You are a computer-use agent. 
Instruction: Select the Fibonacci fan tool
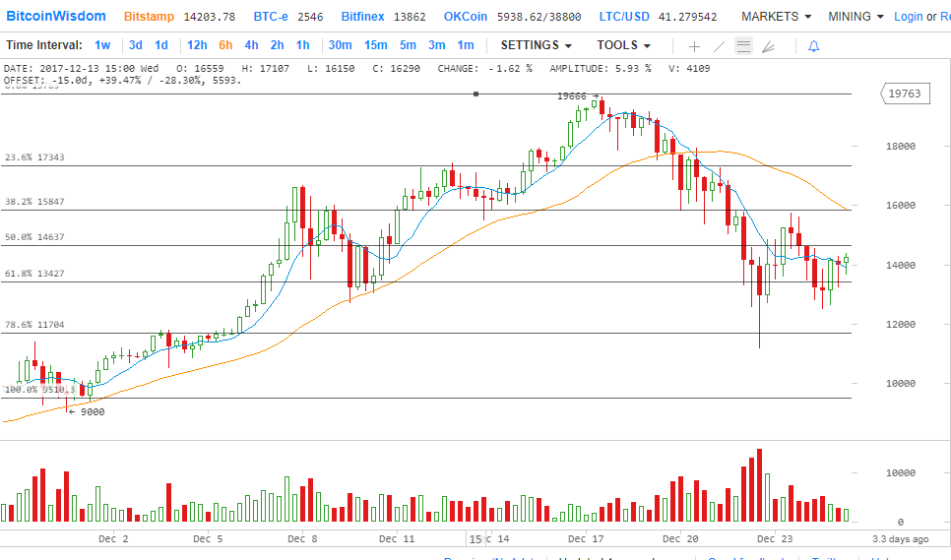pyautogui.click(x=769, y=46)
